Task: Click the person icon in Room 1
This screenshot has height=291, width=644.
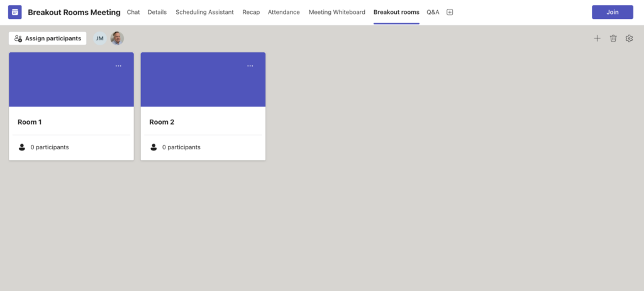Action: [x=22, y=147]
